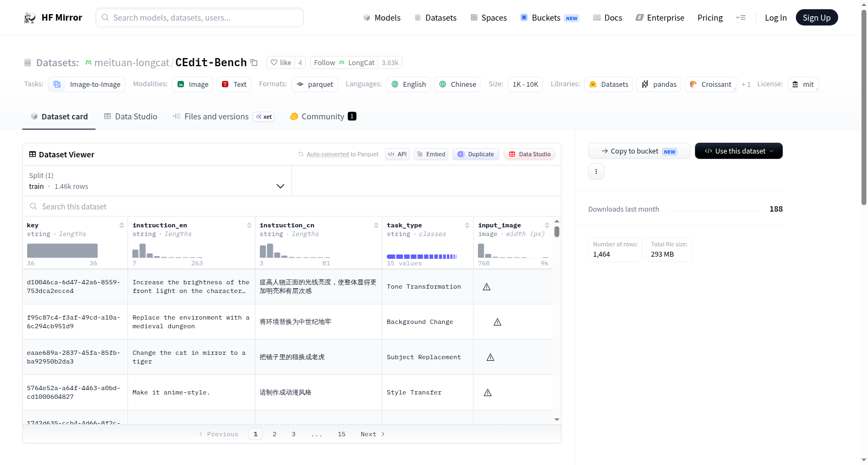Sort the input_image column using its icon
Viewport: 868px width, 465px height.
547,225
